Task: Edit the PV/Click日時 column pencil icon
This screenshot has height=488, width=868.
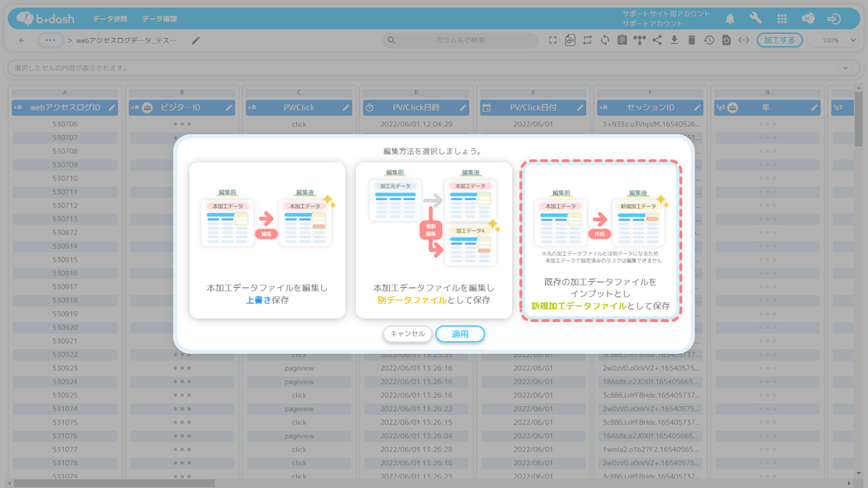Action: (463, 108)
